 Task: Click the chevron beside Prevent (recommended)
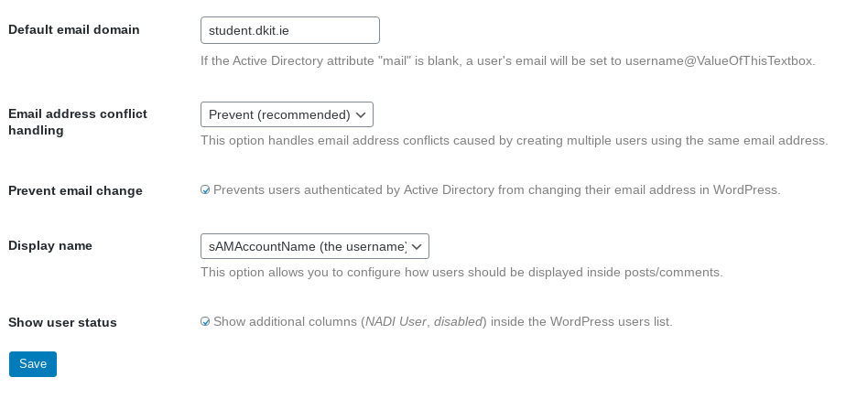361,115
